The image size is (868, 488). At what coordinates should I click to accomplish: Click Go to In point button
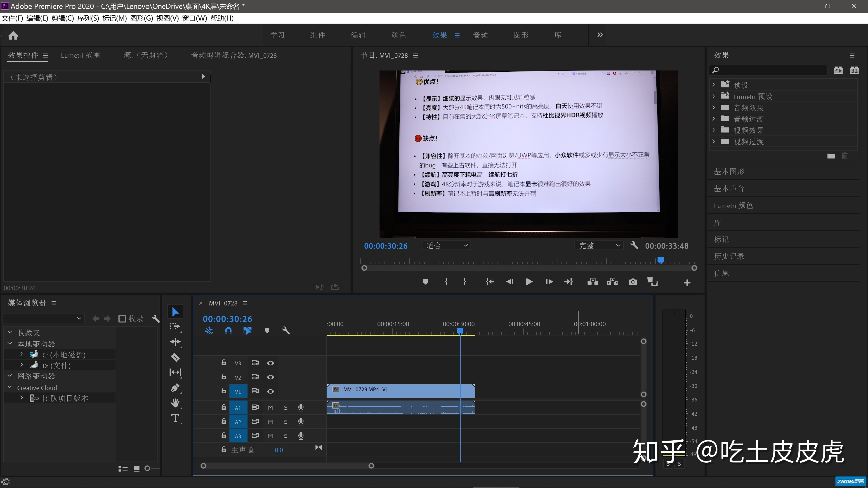(x=490, y=282)
